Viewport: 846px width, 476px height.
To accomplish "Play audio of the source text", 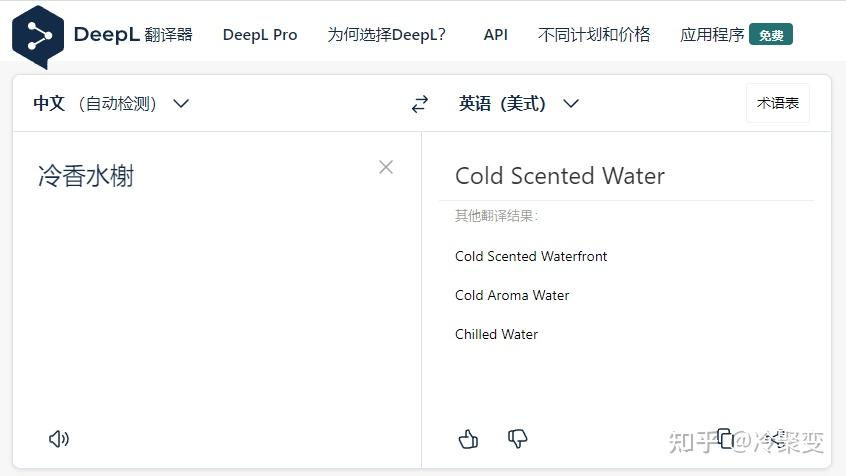I will click(59, 438).
